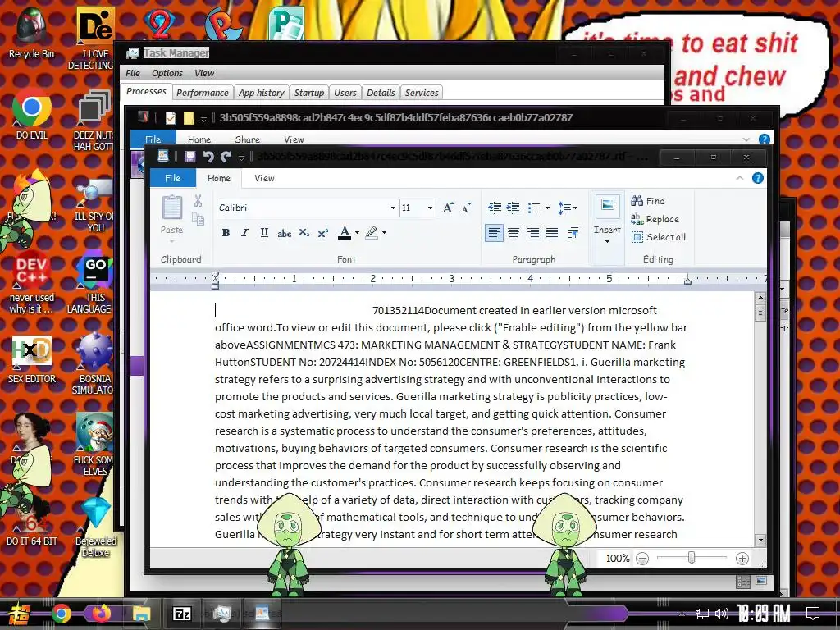
Task: Zoom out with the minus button
Action: (x=642, y=559)
